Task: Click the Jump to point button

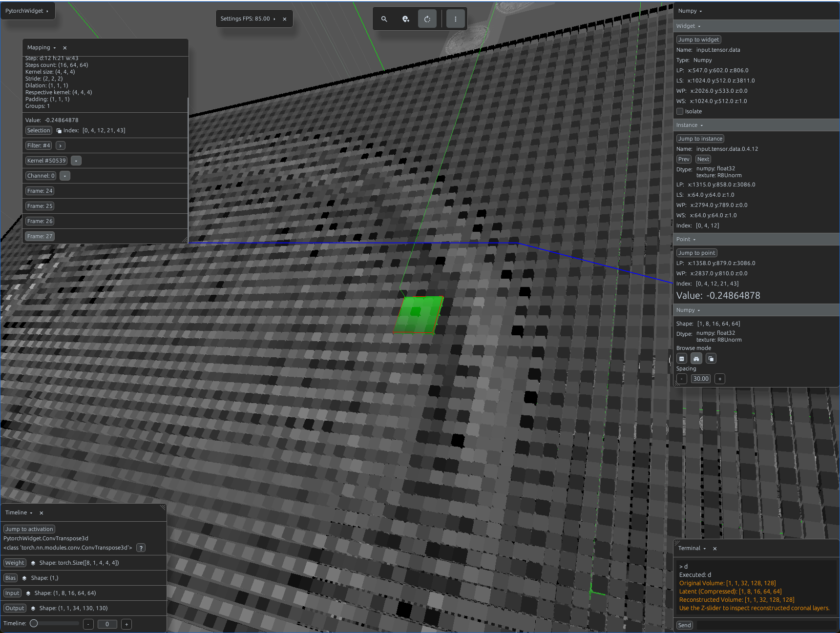Action: (x=697, y=253)
